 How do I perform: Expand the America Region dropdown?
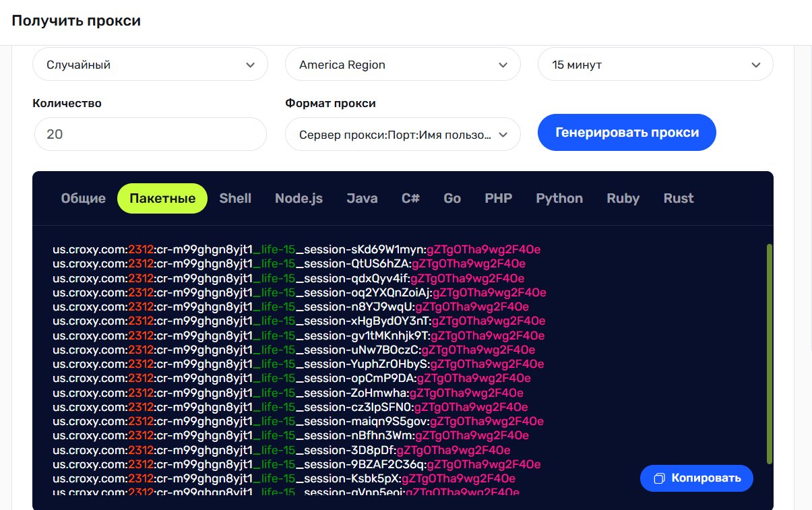(402, 65)
